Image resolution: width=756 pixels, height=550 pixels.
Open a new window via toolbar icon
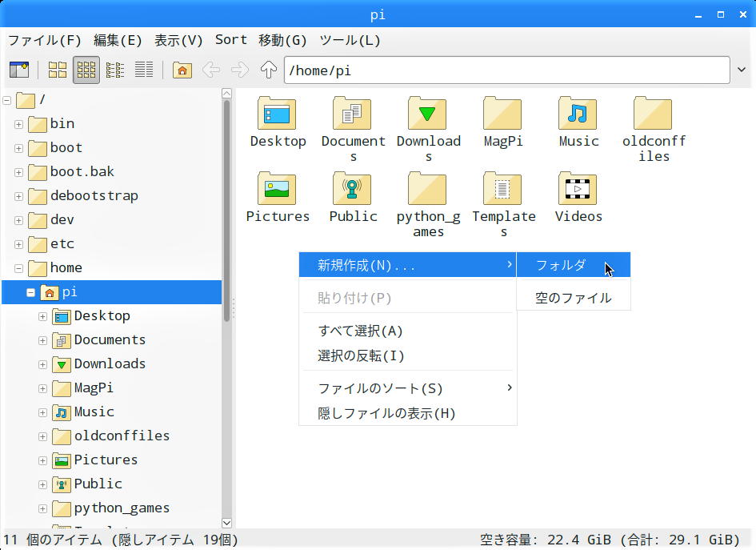(19, 70)
